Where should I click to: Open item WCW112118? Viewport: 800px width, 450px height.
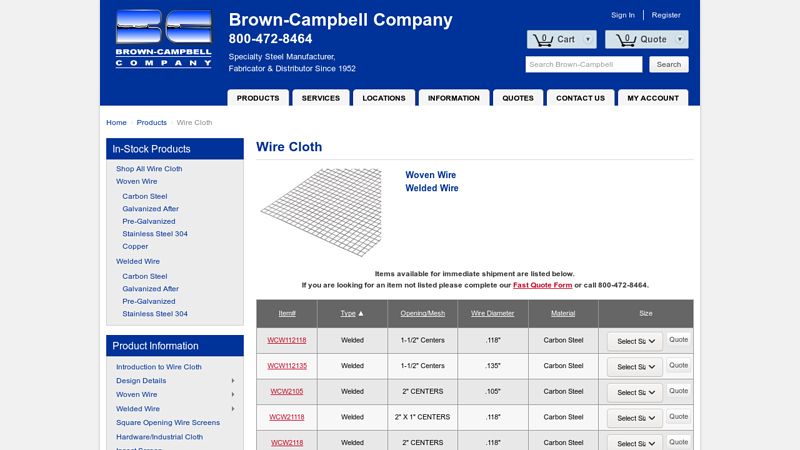click(x=287, y=340)
